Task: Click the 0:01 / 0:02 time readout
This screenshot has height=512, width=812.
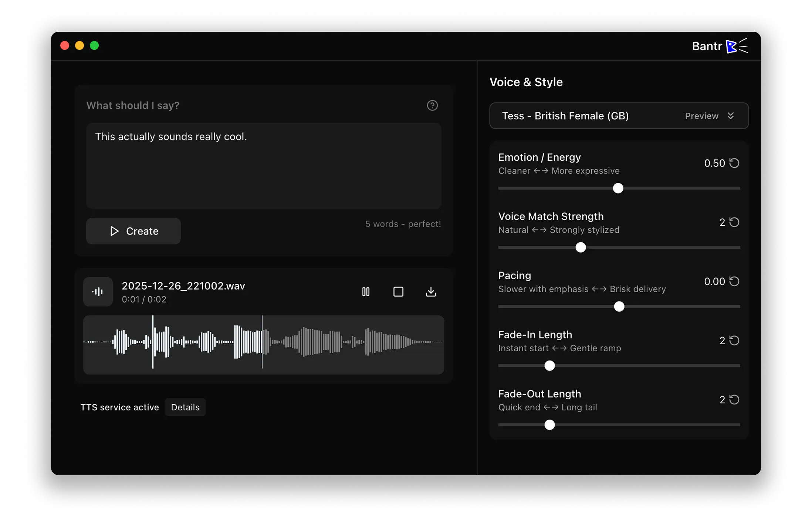Action: 144,299
